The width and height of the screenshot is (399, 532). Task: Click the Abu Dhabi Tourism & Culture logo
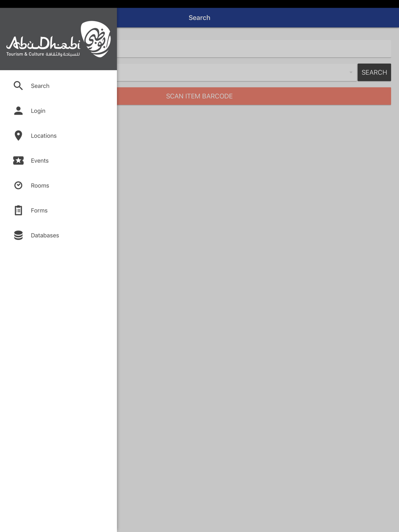[x=59, y=39]
